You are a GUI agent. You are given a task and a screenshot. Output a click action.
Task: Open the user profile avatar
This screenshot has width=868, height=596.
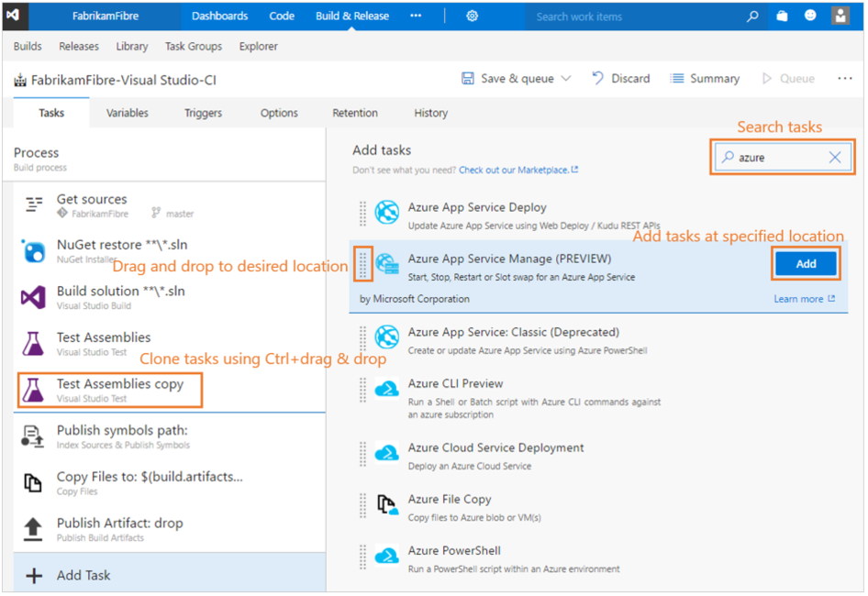[x=840, y=16]
